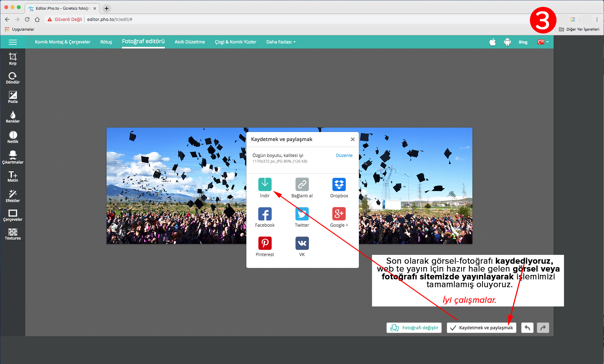Select the Netlik sharpness tool
Viewport: 604px width, 364px height.
[13, 137]
